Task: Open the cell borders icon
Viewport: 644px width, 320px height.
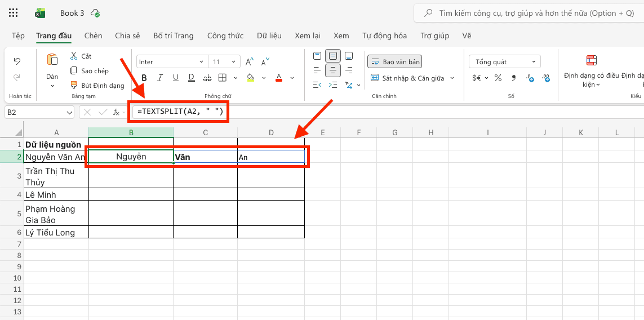Action: (x=222, y=78)
